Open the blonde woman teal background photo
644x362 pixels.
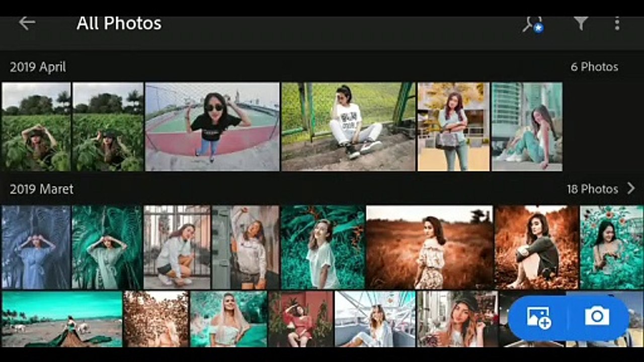229,319
